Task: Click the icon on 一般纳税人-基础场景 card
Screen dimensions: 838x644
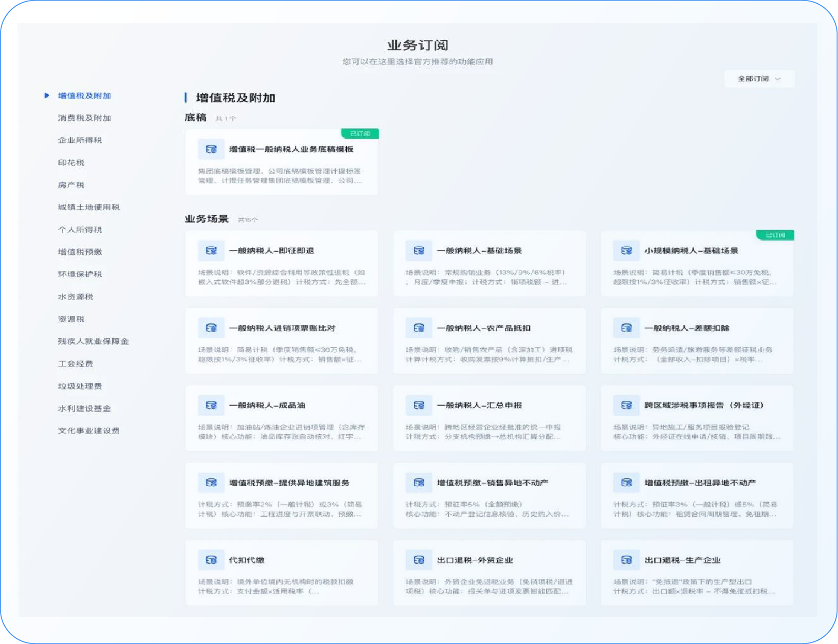Action: 419,251
